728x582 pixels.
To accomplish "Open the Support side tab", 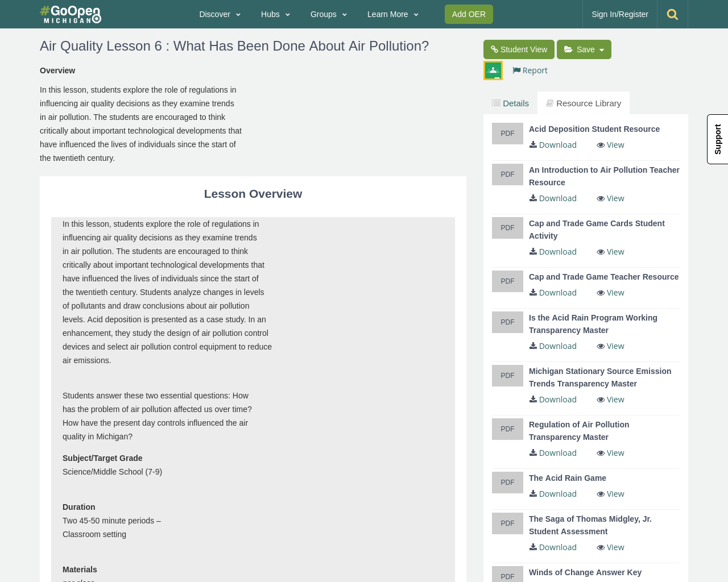I will point(718,139).
